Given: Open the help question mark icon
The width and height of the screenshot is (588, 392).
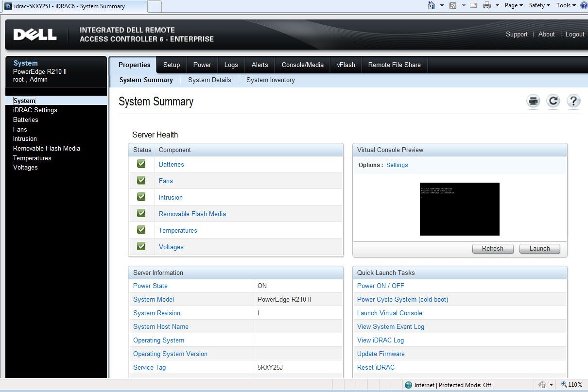Looking at the screenshot, I should click(x=573, y=101).
